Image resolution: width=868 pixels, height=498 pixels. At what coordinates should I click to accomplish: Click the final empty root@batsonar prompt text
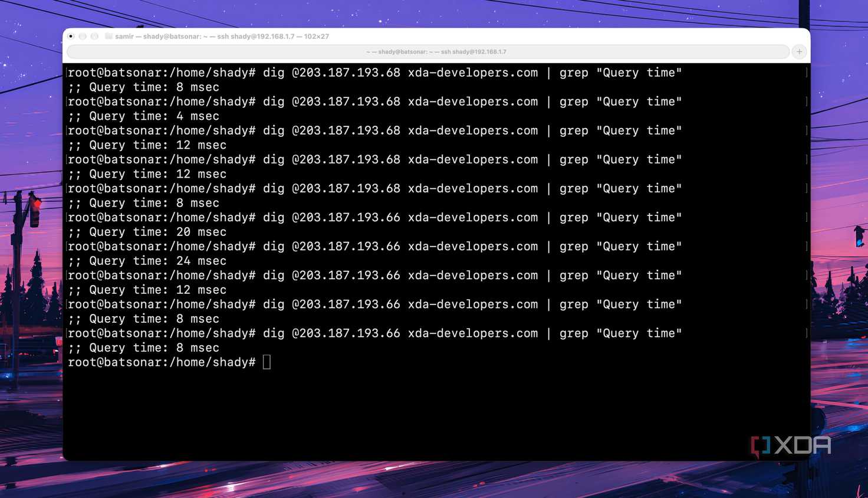162,362
